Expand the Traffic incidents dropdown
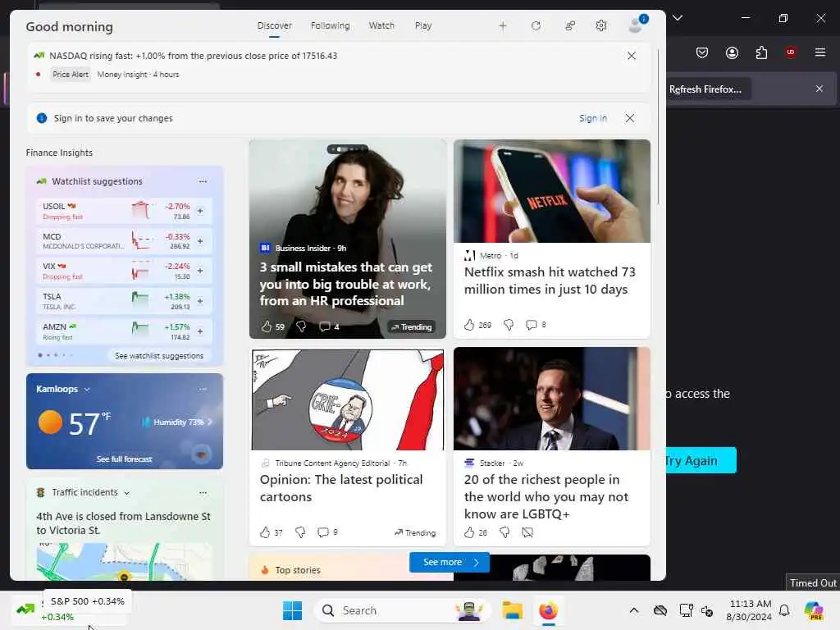The height and width of the screenshot is (630, 840). 127,493
